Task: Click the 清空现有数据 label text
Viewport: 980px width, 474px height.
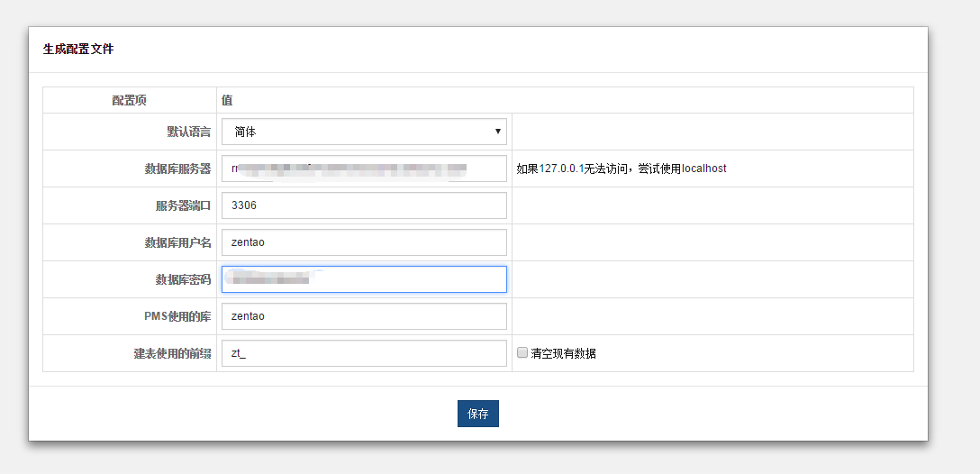Action: click(563, 353)
